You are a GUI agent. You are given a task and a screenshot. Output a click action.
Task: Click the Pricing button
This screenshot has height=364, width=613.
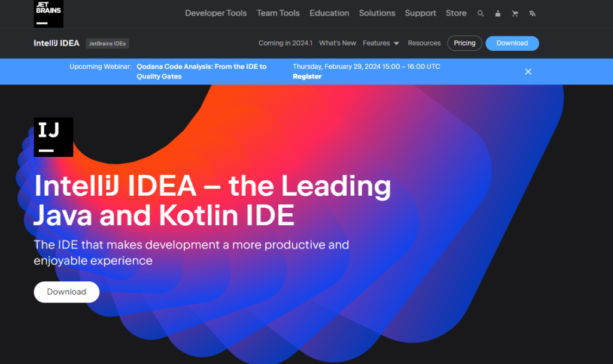click(465, 43)
